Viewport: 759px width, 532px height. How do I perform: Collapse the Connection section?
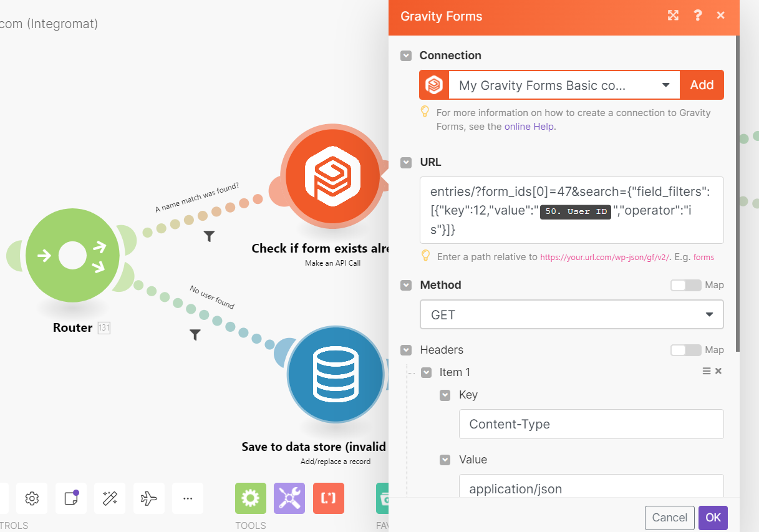[x=406, y=56]
